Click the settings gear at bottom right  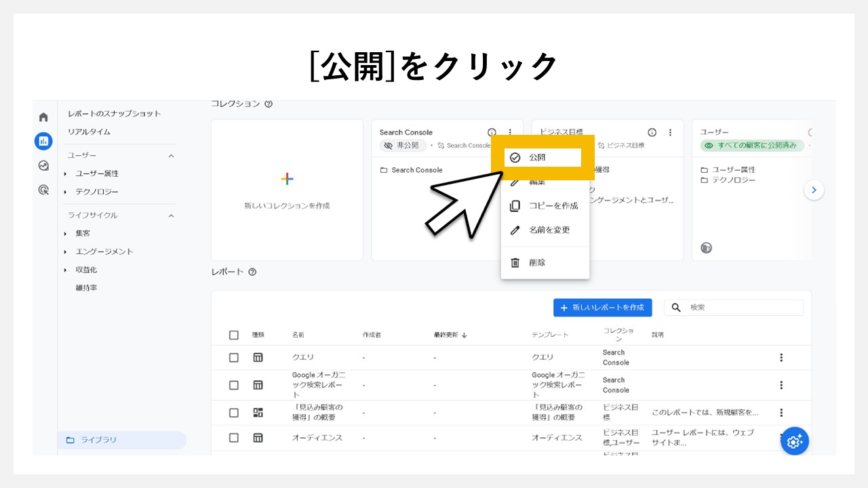click(x=794, y=441)
